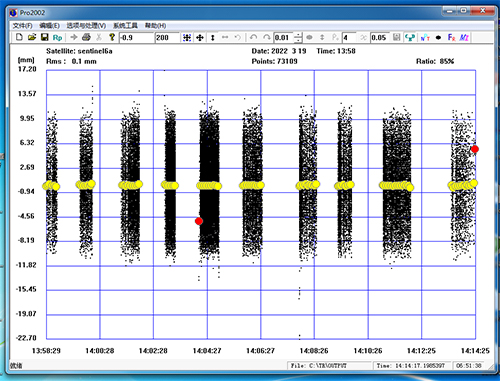500x381 pixels.
Task: Open the 文件(F) menu
Action: click(22, 26)
